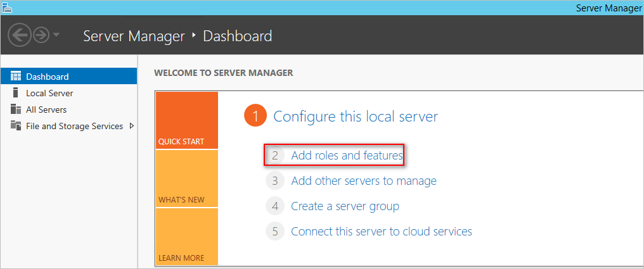Viewport: 644px width, 269px height.
Task: Switch to the Learn More tile
Action: 187,237
